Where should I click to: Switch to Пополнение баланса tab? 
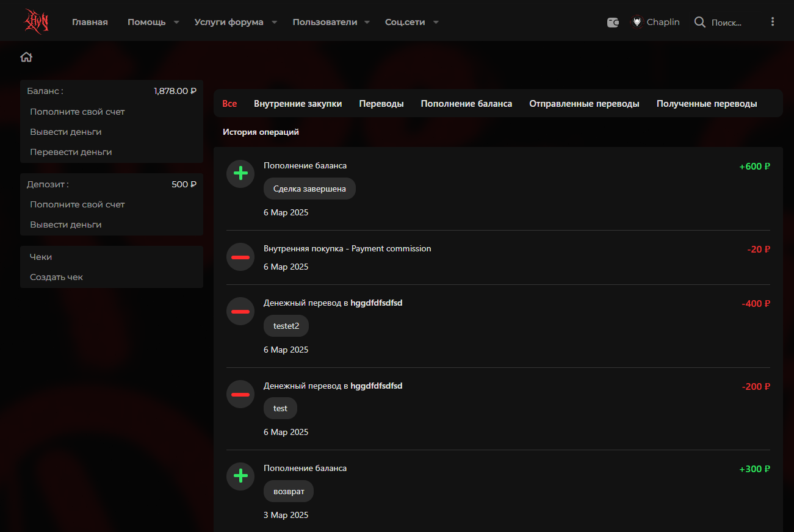[466, 104]
